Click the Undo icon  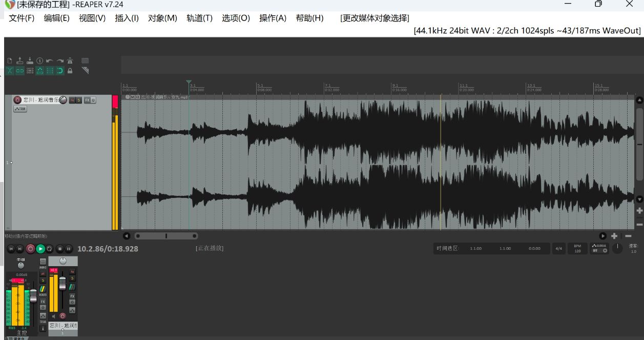[50, 61]
